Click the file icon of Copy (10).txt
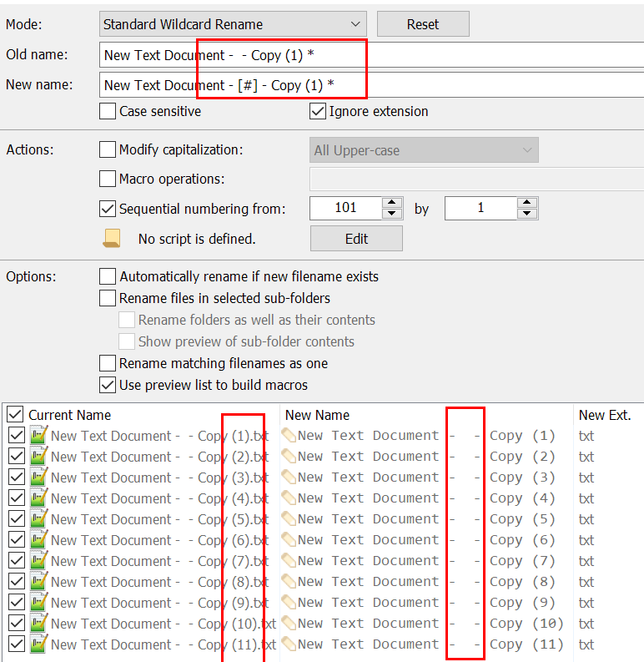 [38, 623]
